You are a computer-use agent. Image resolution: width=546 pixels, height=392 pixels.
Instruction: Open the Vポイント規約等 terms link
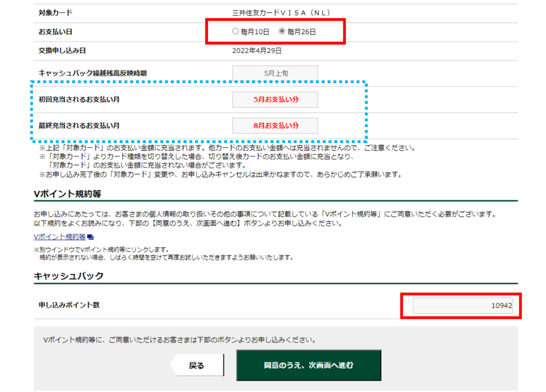coord(59,237)
